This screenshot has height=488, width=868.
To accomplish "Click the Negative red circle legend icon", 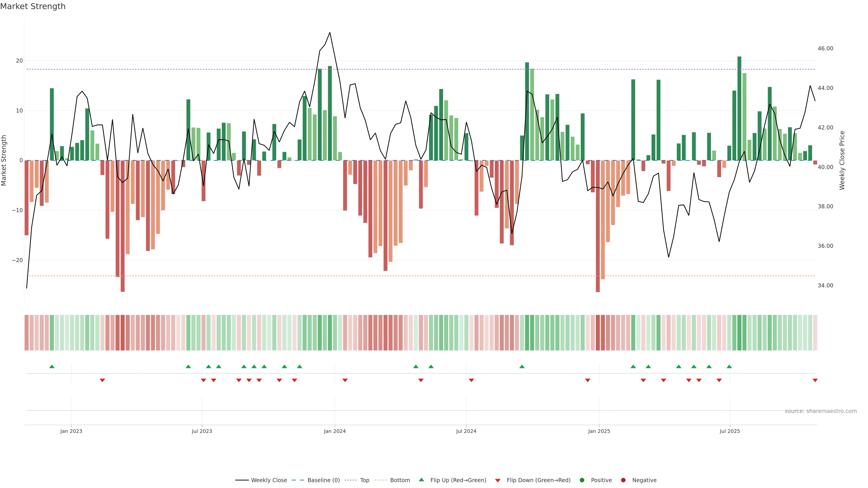I will click(x=623, y=480).
